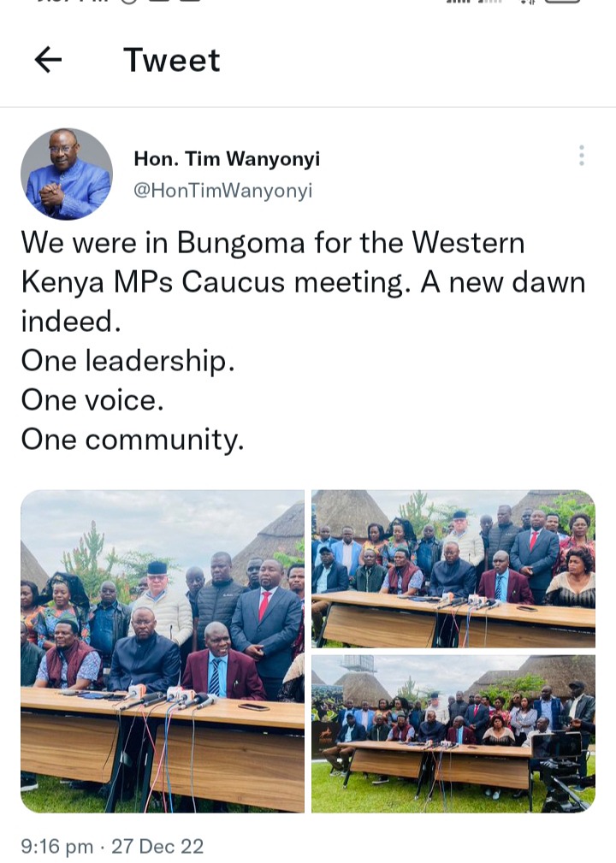Screen dimensions: 616x863
Task: Open the bottom-right wide-shot photo
Action: click(453, 734)
